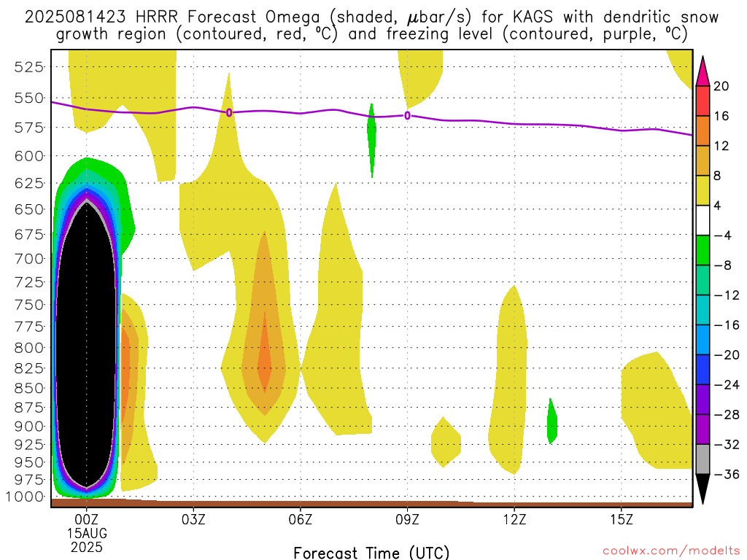Click the green swatch between -8 and -4
The image size is (747, 560).
(x=703, y=250)
